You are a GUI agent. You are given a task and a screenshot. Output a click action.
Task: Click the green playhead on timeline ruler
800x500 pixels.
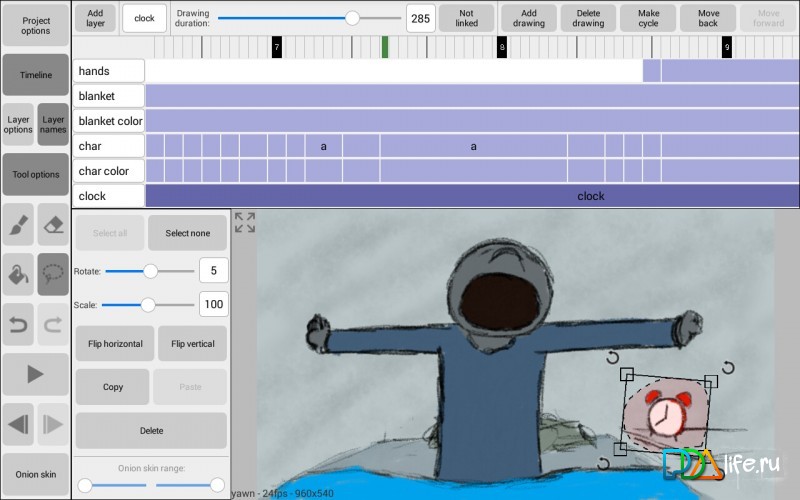[385, 47]
